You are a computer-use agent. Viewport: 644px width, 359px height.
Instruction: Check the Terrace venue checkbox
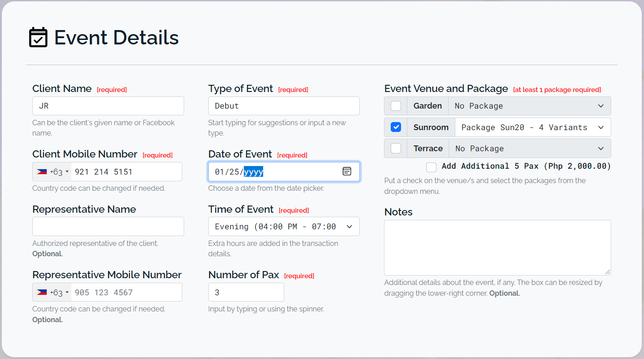pyautogui.click(x=396, y=149)
